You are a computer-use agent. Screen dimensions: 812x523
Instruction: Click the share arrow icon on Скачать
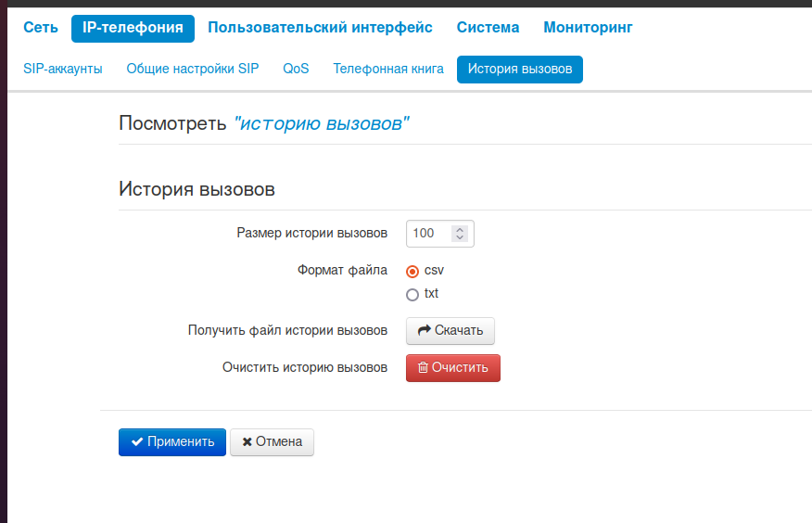[x=425, y=331]
